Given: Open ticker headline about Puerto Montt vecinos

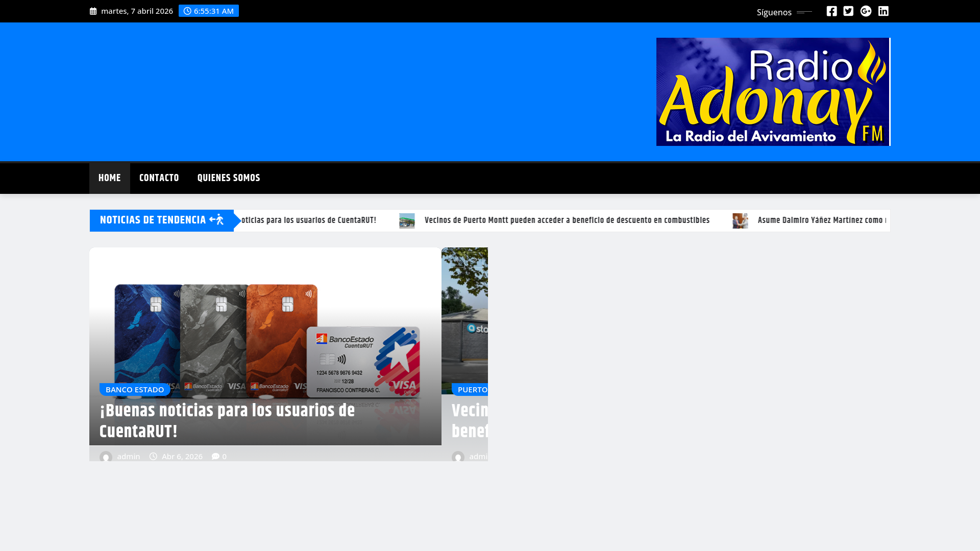Looking at the screenshot, I should point(567,220).
